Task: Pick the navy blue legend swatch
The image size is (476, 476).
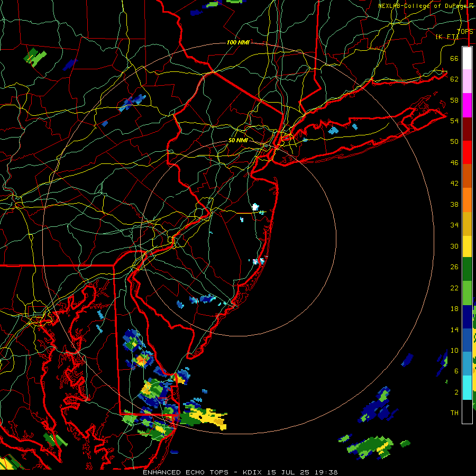Action: (x=467, y=317)
